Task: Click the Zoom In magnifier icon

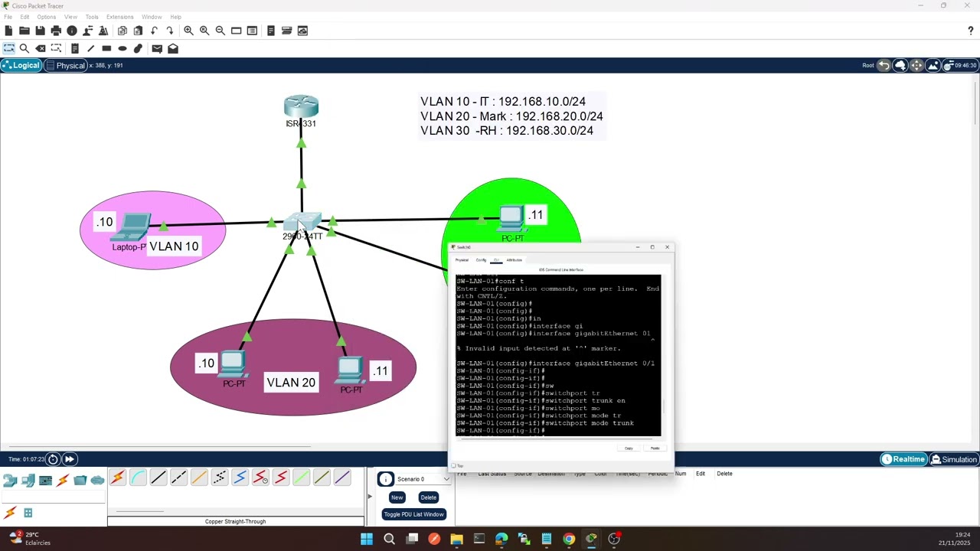Action: pos(188,31)
